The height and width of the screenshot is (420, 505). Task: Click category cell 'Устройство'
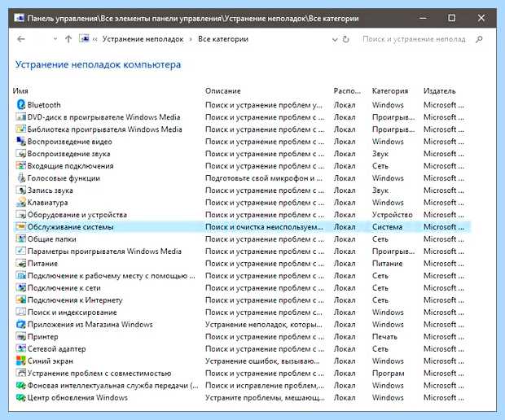pos(393,215)
